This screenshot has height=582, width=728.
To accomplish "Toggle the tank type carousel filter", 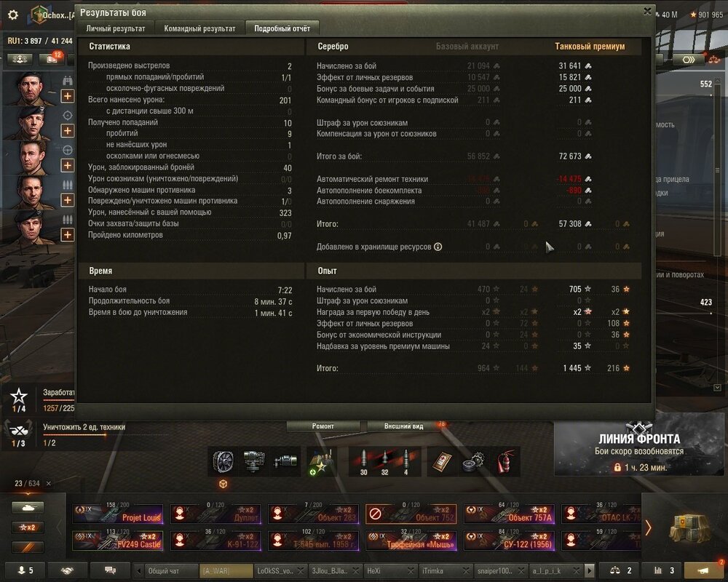I will pos(28,507).
